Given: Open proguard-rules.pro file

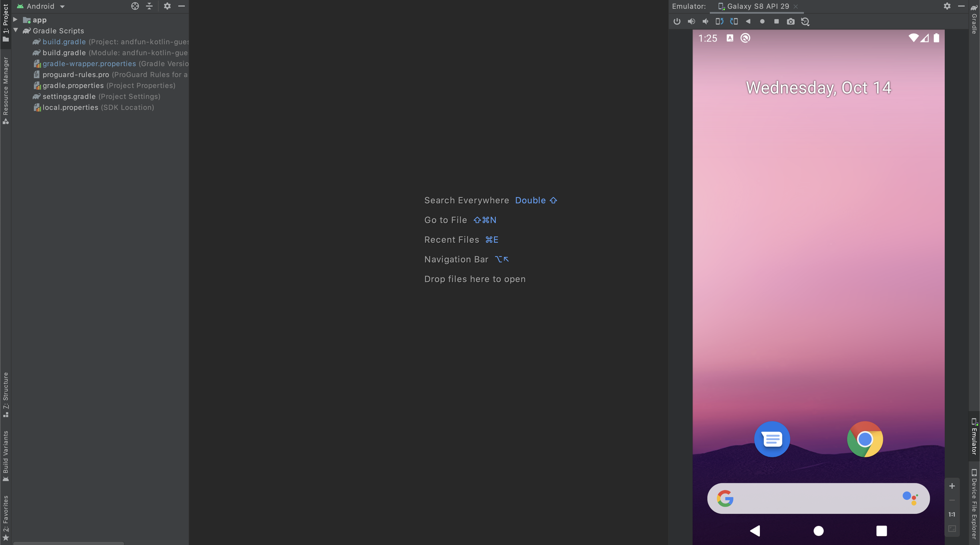Looking at the screenshot, I should point(110,75).
